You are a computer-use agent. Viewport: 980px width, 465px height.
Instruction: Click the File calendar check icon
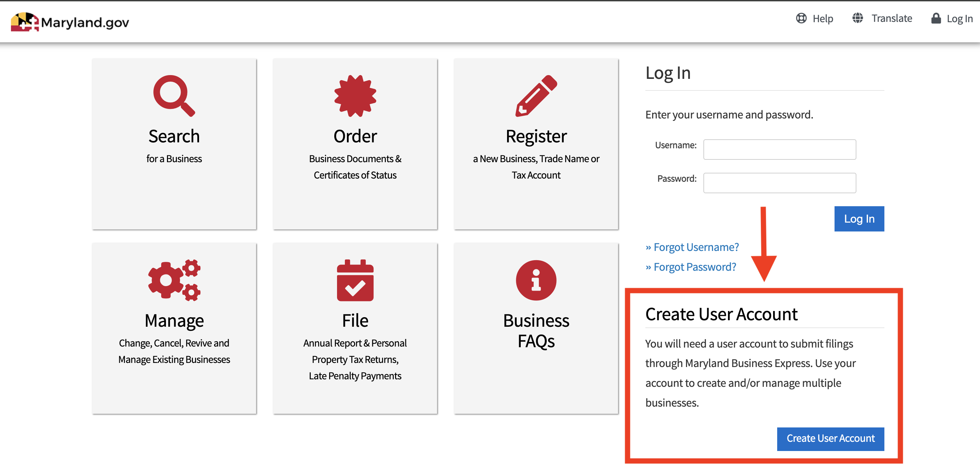point(355,280)
